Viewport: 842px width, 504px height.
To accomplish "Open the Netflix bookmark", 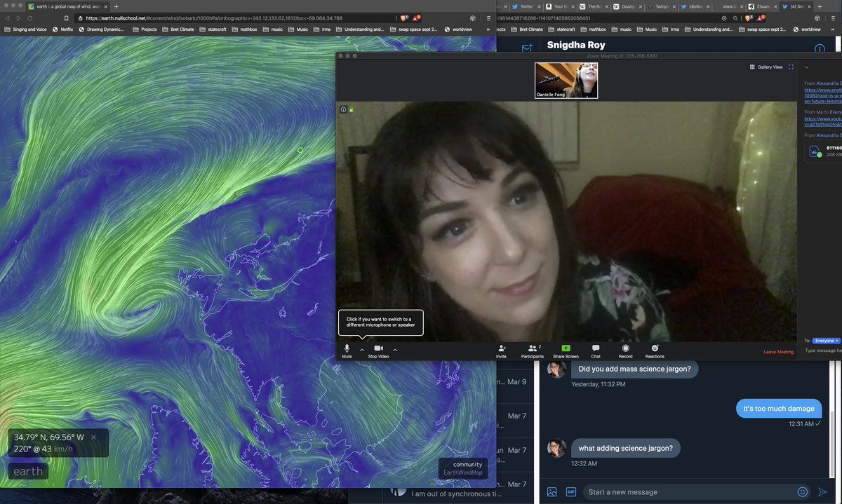I will pos(63,29).
